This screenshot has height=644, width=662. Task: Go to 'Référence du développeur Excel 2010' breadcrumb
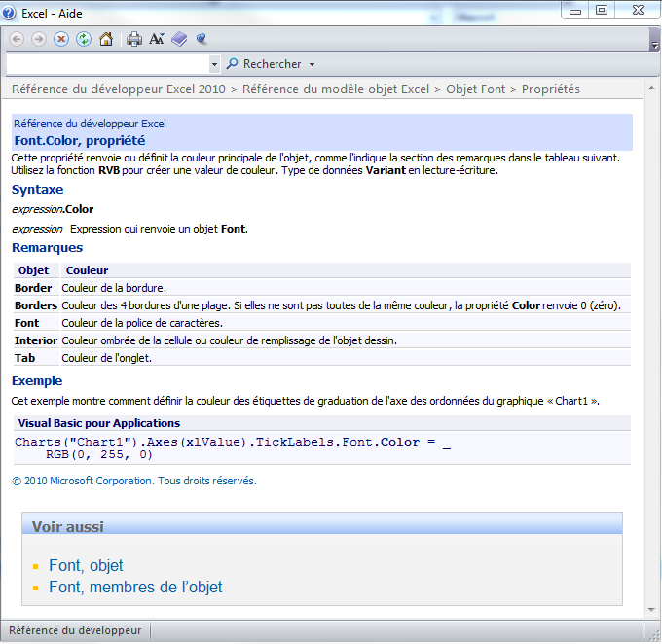118,89
